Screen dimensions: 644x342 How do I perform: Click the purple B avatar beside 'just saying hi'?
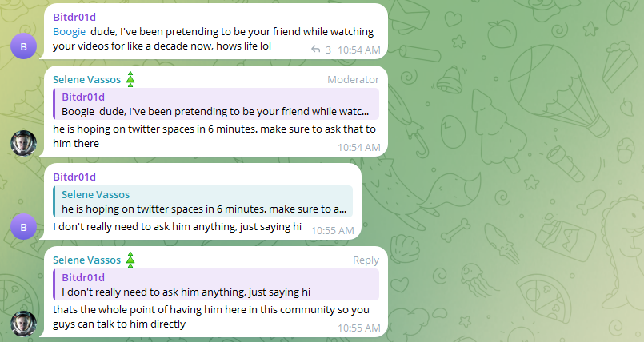pos(23,226)
